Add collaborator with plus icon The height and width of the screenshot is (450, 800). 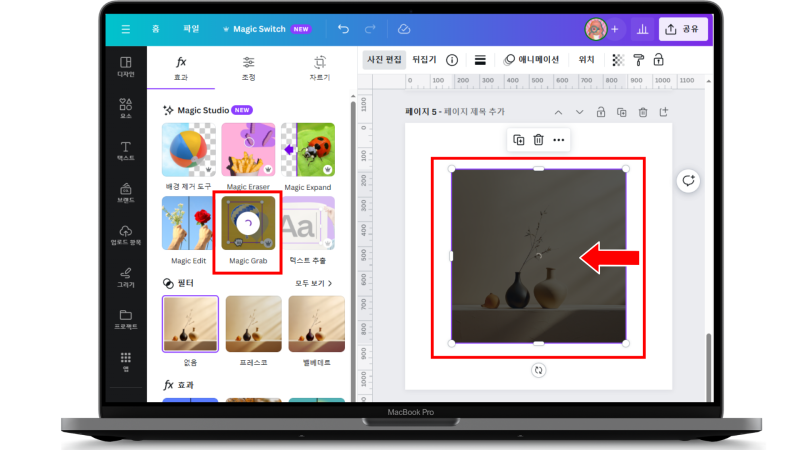coord(615,29)
